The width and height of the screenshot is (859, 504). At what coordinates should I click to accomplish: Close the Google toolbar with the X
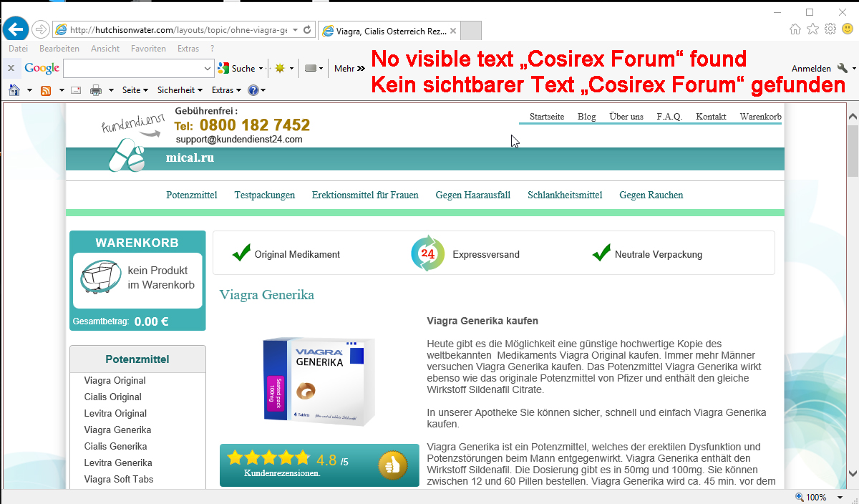coord(11,69)
